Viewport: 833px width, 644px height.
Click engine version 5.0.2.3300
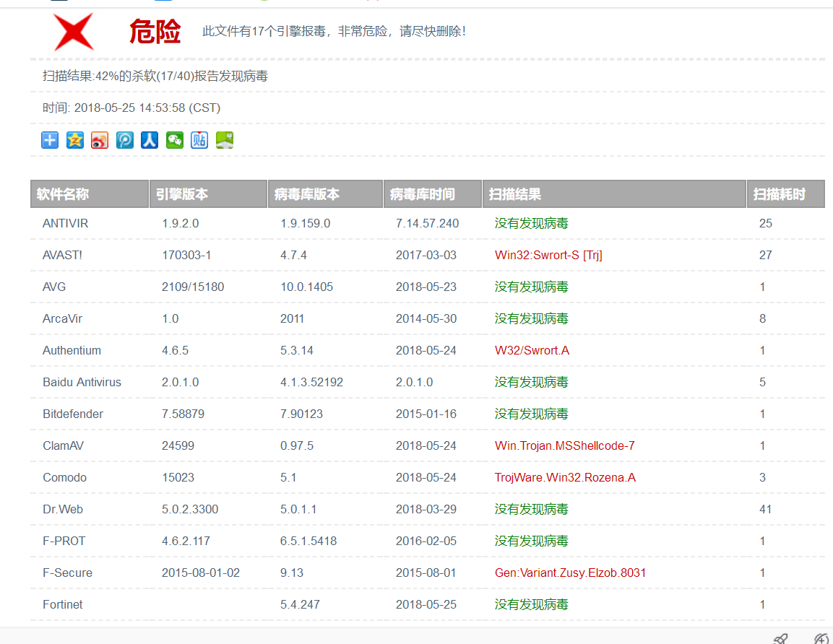pyautogui.click(x=190, y=510)
